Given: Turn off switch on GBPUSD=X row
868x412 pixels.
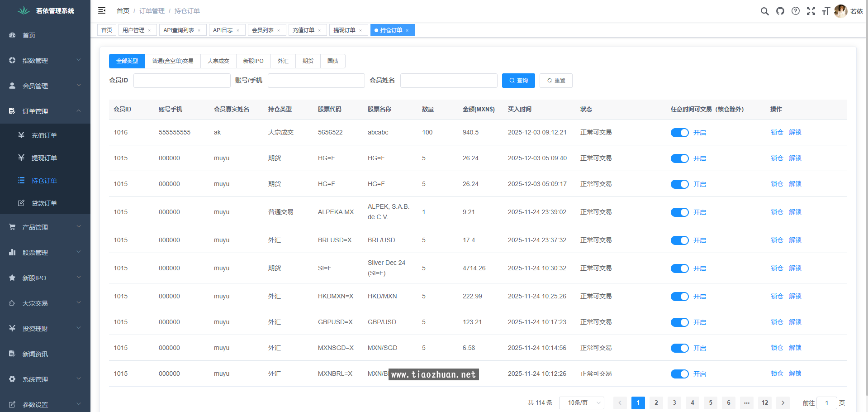Looking at the screenshot, I should coord(679,322).
